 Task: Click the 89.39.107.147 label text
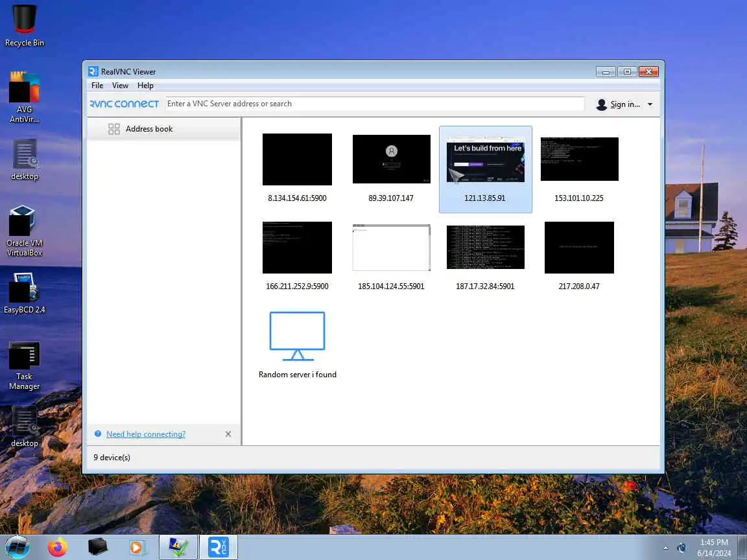391,198
